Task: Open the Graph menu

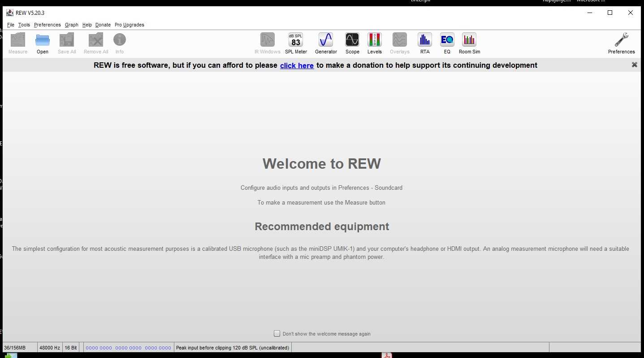Action: point(72,25)
